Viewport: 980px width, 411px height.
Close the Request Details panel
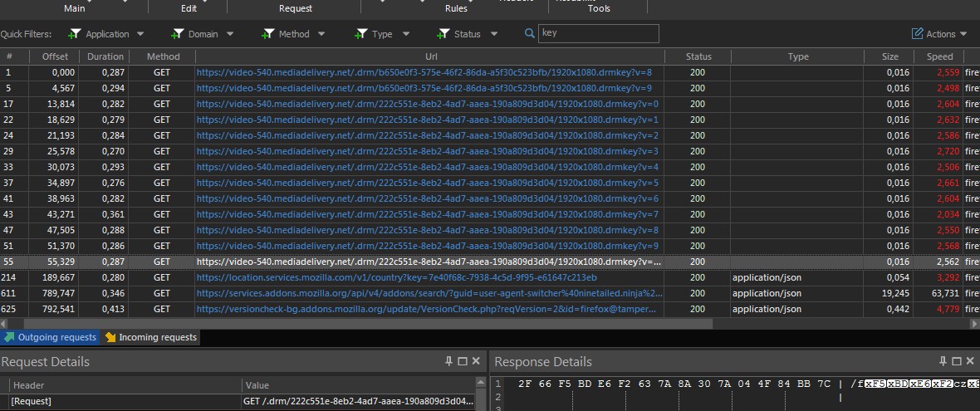[x=476, y=361]
